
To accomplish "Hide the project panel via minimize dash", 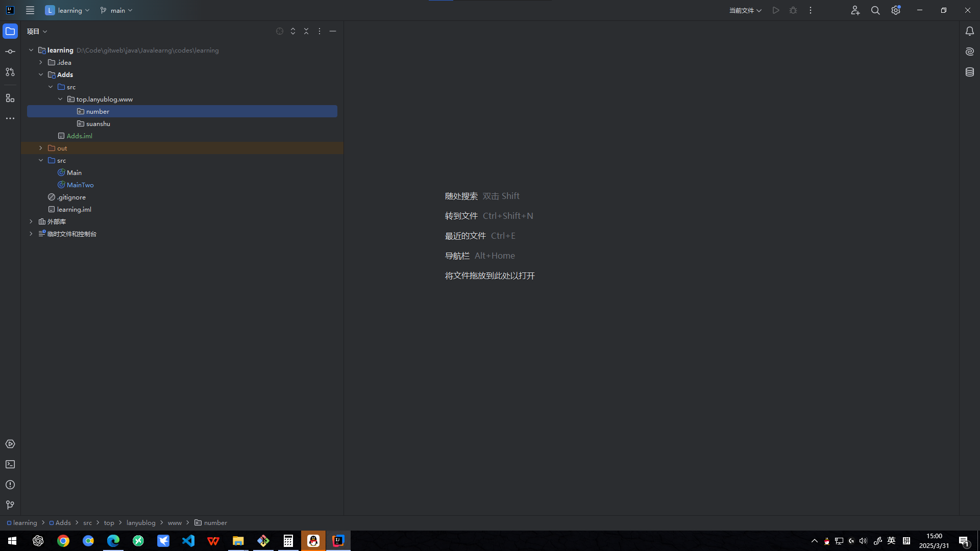I will [x=333, y=31].
